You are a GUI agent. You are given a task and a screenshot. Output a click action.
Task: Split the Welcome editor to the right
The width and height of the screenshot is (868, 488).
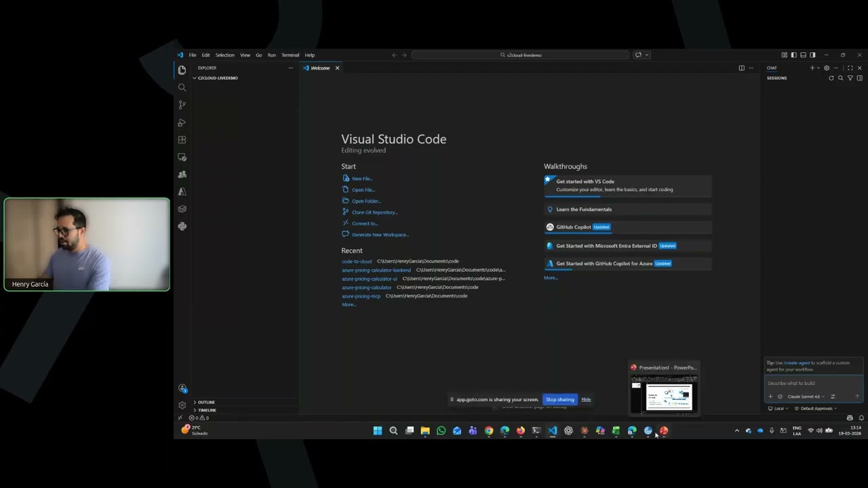pyautogui.click(x=741, y=68)
